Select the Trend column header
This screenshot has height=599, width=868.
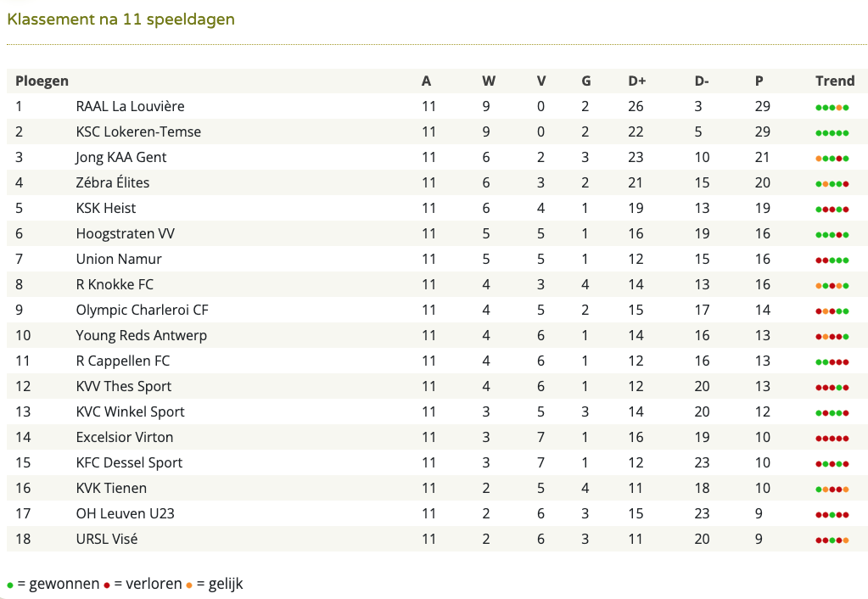[x=835, y=81]
